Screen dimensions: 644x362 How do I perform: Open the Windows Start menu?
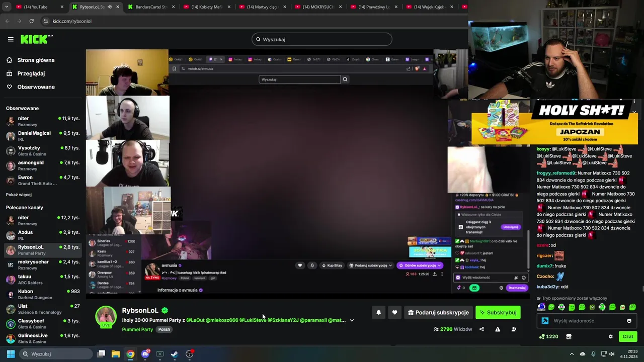(x=11, y=354)
